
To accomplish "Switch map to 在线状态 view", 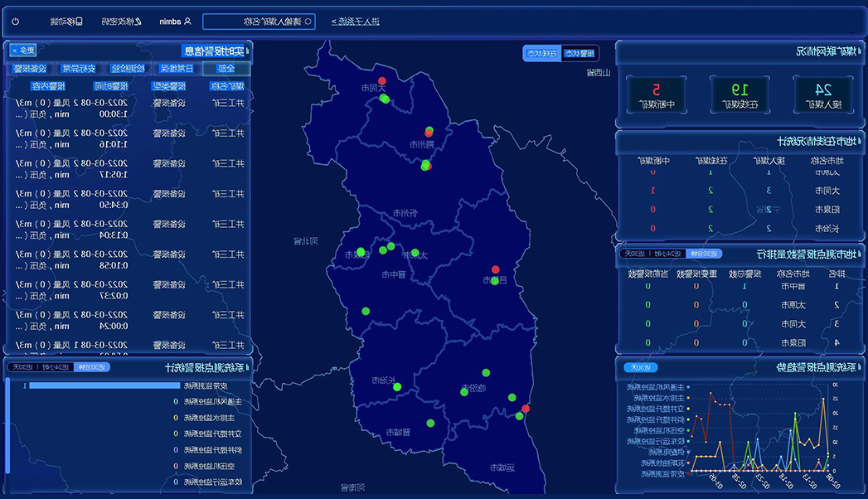I will (x=543, y=53).
